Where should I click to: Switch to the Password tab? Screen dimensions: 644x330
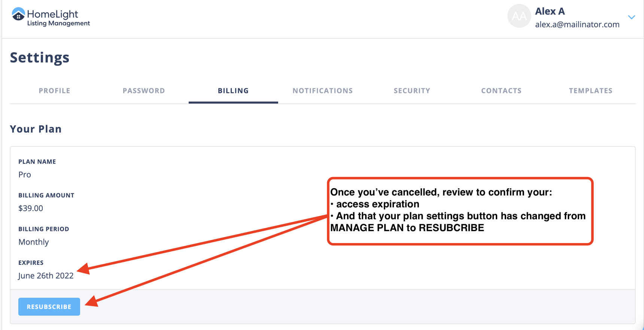[x=144, y=91]
